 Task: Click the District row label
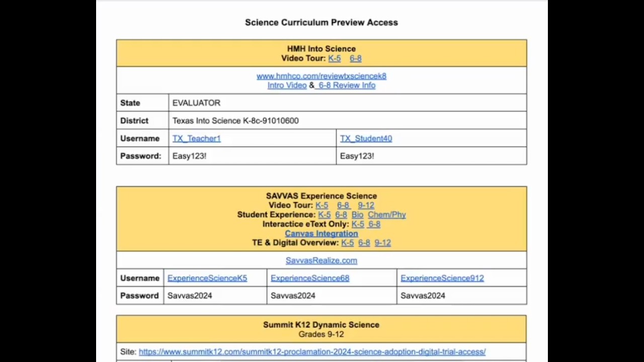(134, 121)
